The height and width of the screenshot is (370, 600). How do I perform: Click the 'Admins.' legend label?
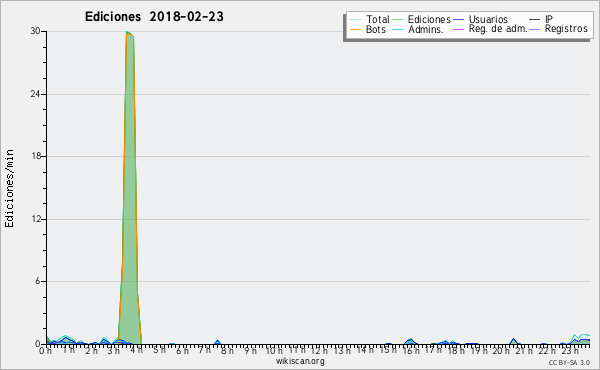(426, 29)
